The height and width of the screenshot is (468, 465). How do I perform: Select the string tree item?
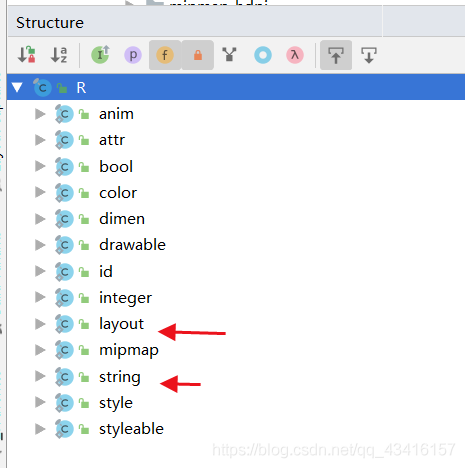120,377
